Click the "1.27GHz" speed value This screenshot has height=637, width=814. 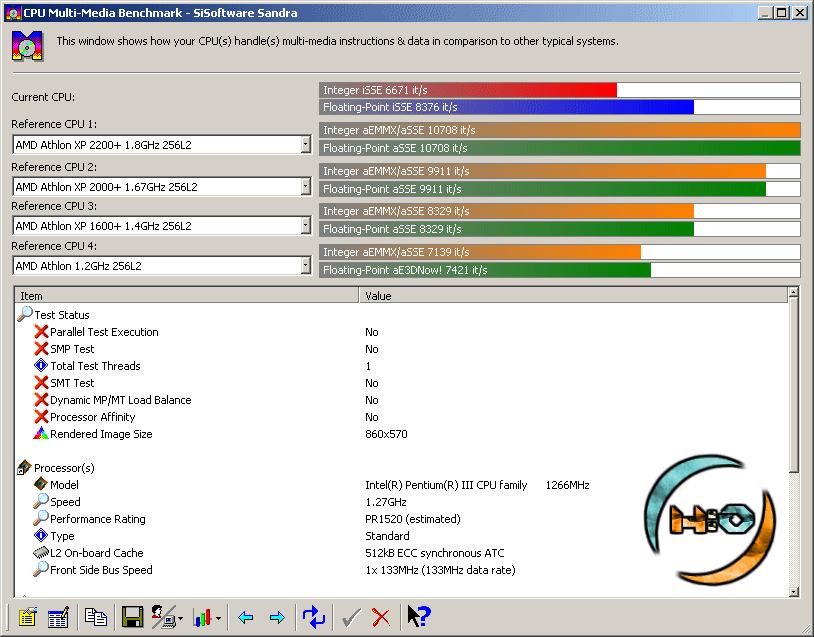(x=386, y=502)
